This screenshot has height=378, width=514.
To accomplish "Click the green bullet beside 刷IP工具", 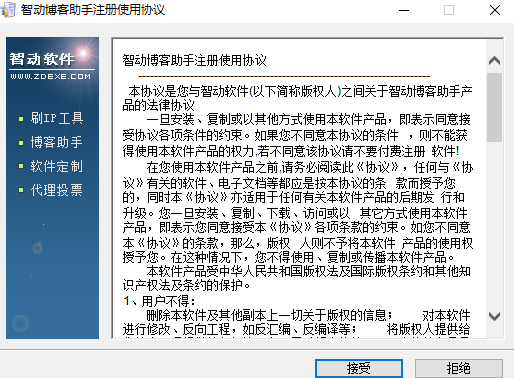I will 21,119.
